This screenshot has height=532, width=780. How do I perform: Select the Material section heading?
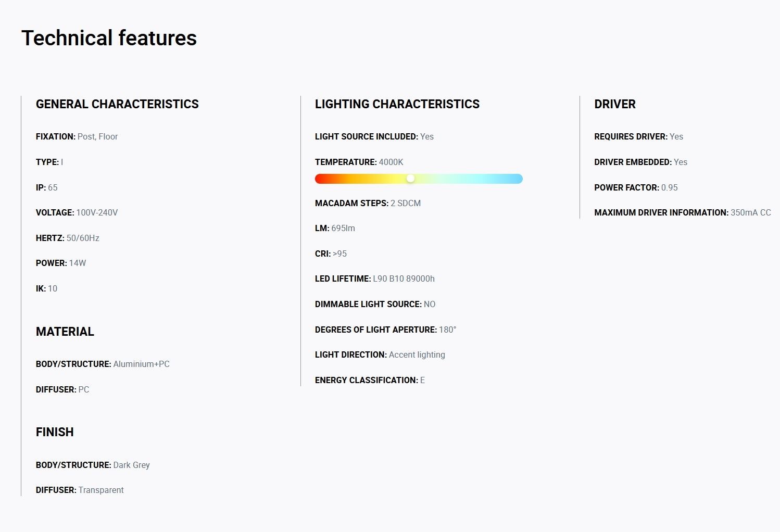tap(65, 332)
